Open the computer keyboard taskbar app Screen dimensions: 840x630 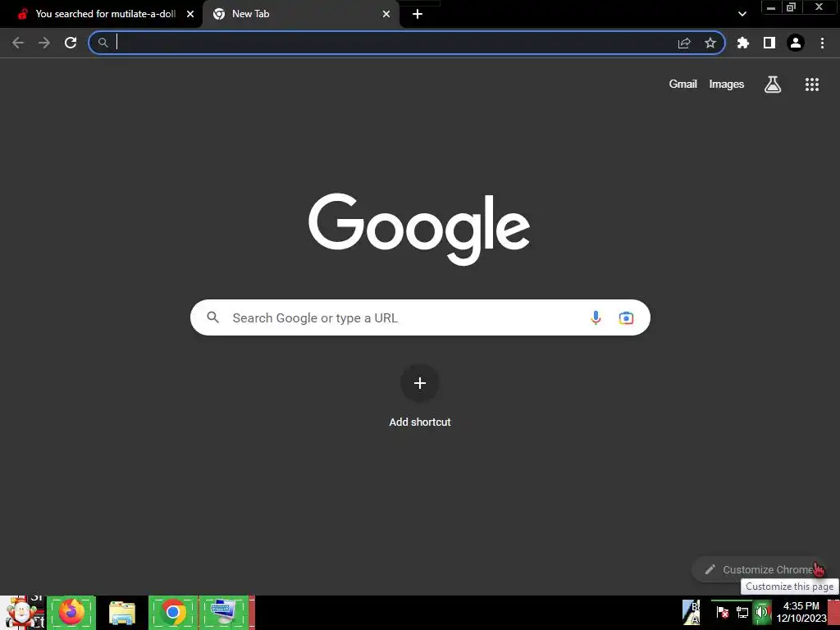224,612
